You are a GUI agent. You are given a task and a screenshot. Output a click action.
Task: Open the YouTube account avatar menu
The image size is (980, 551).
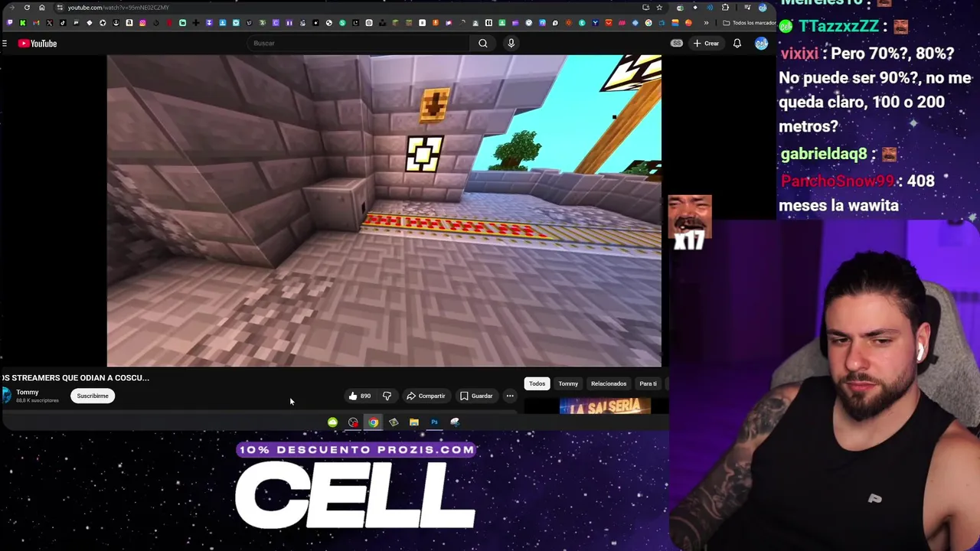(761, 44)
